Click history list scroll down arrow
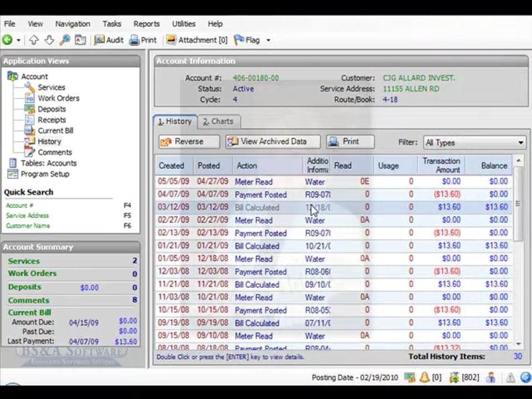The width and height of the screenshot is (532, 399). point(518,344)
